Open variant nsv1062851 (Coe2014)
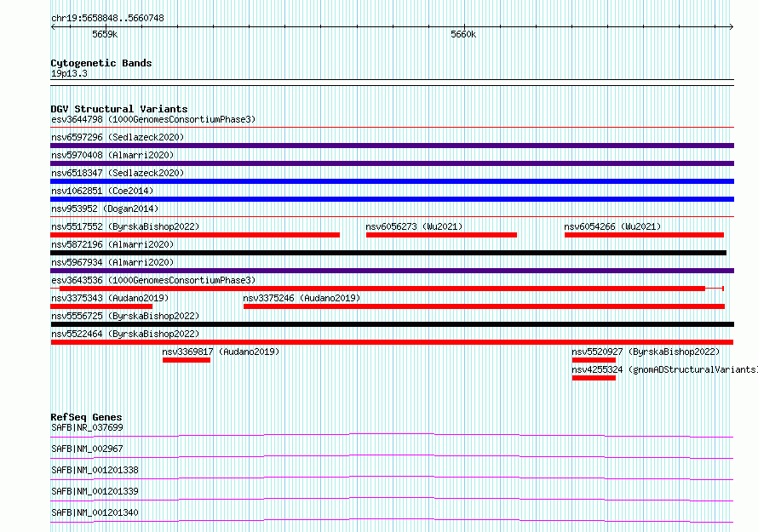This screenshot has width=758, height=532. pyautogui.click(x=102, y=191)
